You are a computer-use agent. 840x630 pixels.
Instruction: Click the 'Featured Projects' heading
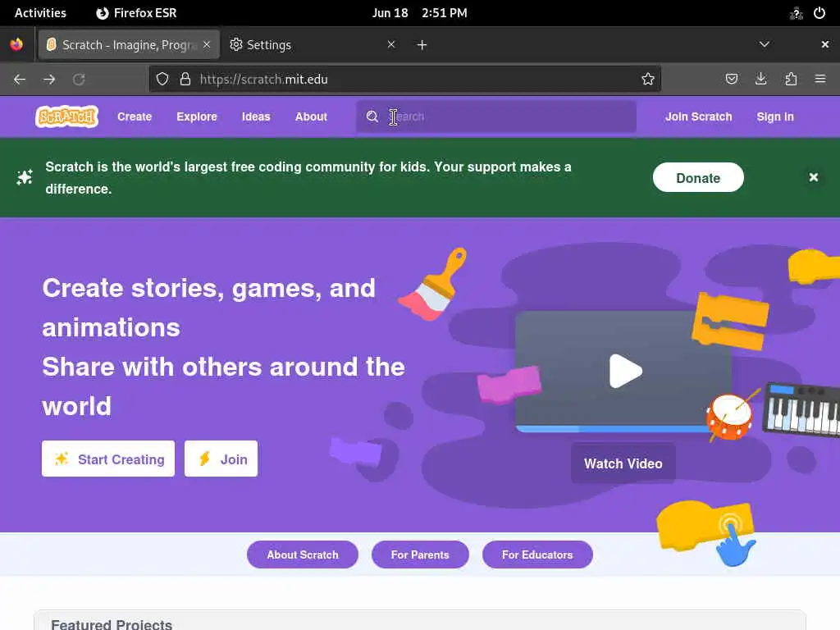pyautogui.click(x=112, y=624)
